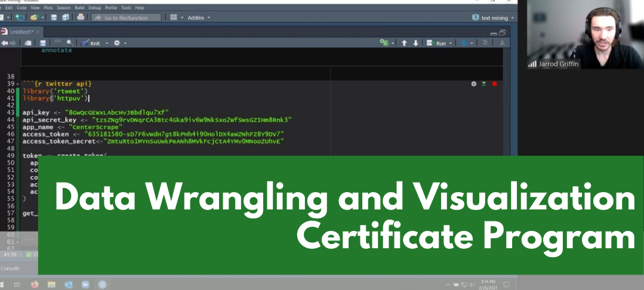Save the Untitled1 document in editor toolbar
Screen dimensions: 644x290
click(x=43, y=43)
